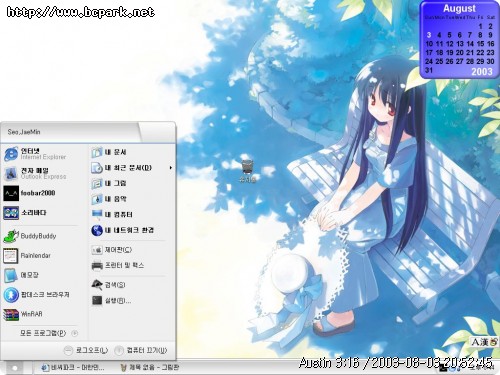Switch to the 비씨파크 browser taskbar window
This screenshot has height=375, width=500.
pyautogui.click(x=72, y=368)
